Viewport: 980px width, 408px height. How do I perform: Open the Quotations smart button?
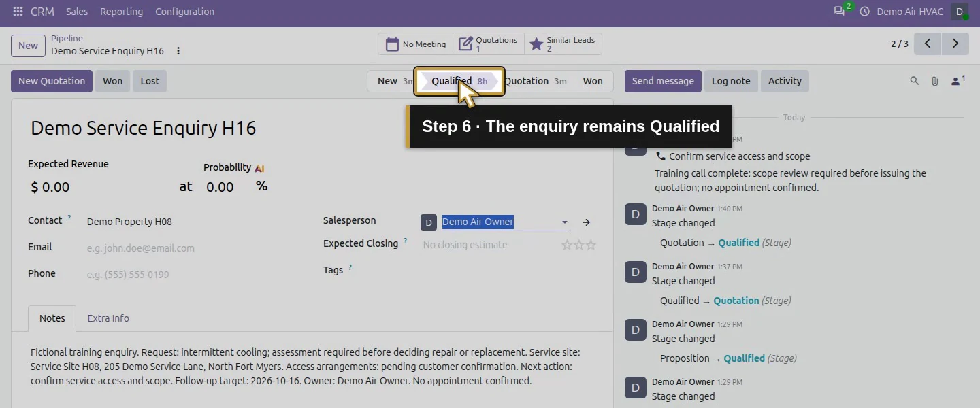pos(489,44)
